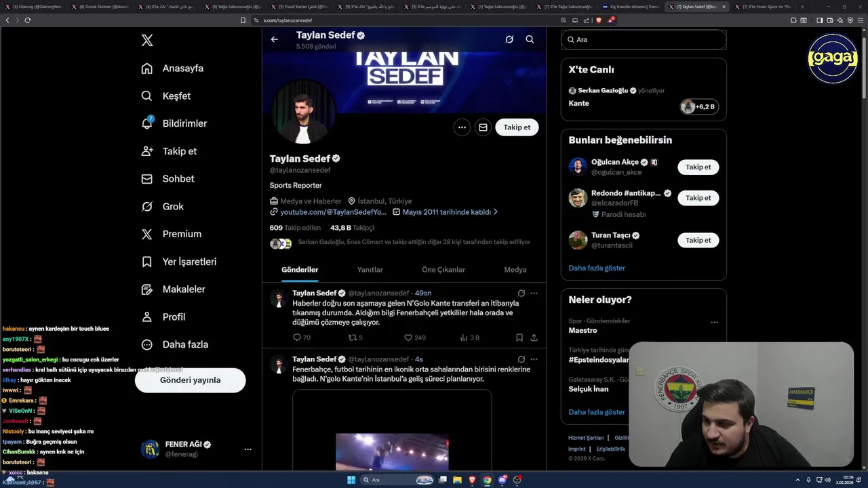
Task: Click X search field Ara
Action: pyautogui.click(x=644, y=40)
